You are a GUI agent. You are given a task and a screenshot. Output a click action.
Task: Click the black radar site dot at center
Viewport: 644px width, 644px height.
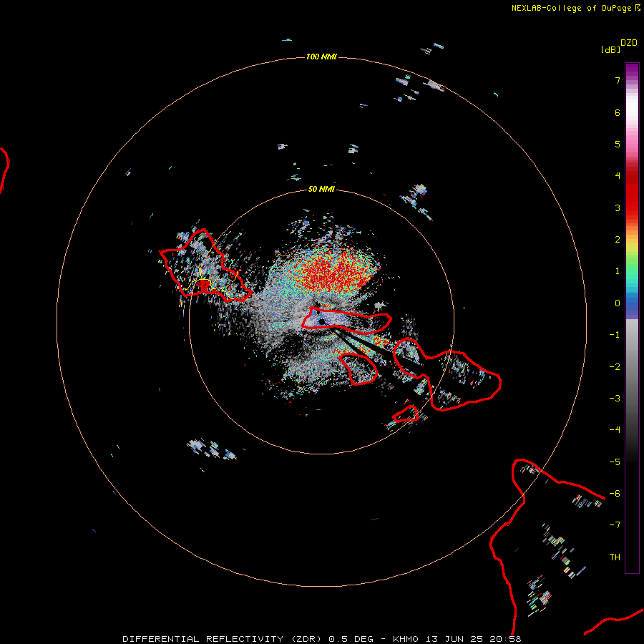(322, 321)
